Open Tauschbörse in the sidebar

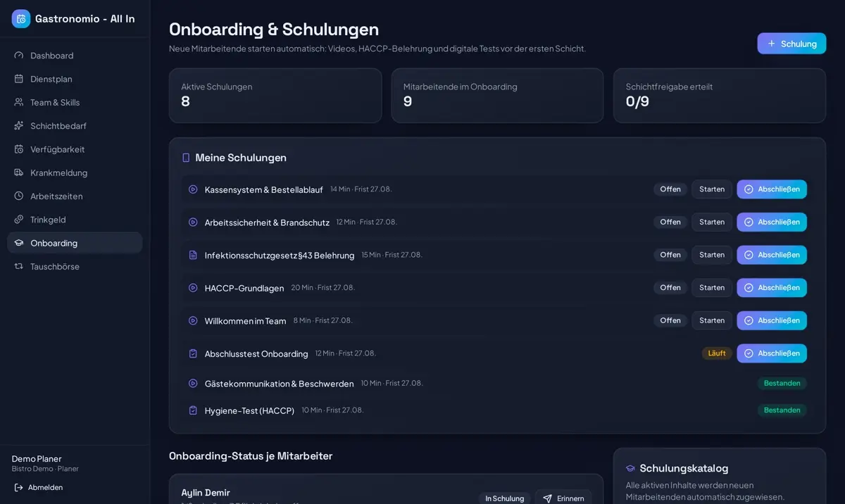point(75,267)
